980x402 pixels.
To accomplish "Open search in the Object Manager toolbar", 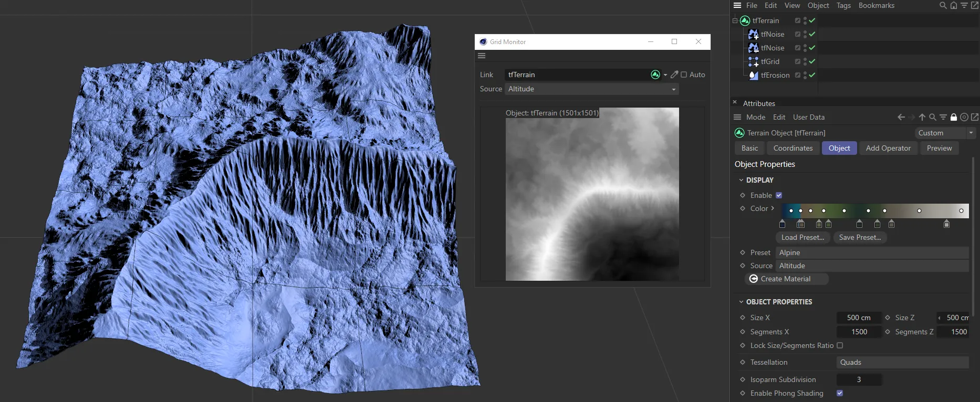I will click(x=943, y=5).
